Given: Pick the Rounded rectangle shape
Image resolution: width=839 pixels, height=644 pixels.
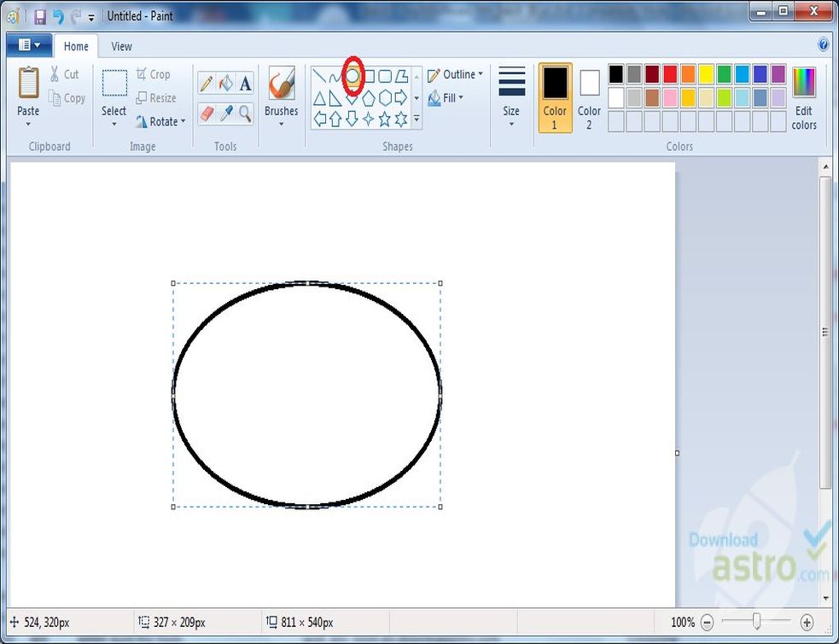Looking at the screenshot, I should 385,76.
